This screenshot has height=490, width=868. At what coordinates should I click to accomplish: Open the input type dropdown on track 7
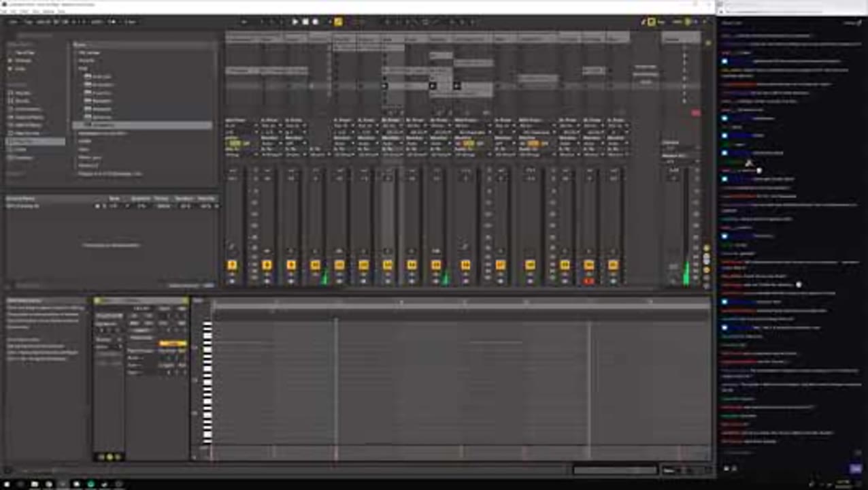(241, 126)
